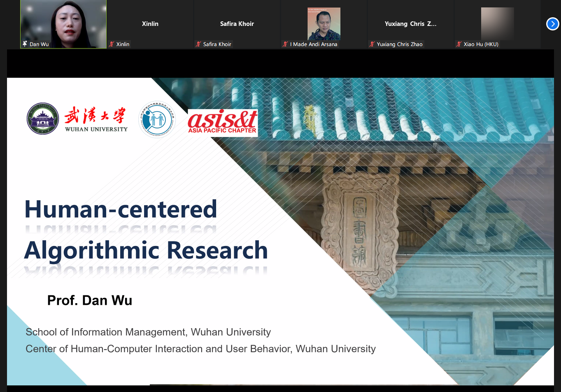The image size is (561, 392).
Task: Click Safira Khoir's muted microphone icon
Action: [x=198, y=44]
